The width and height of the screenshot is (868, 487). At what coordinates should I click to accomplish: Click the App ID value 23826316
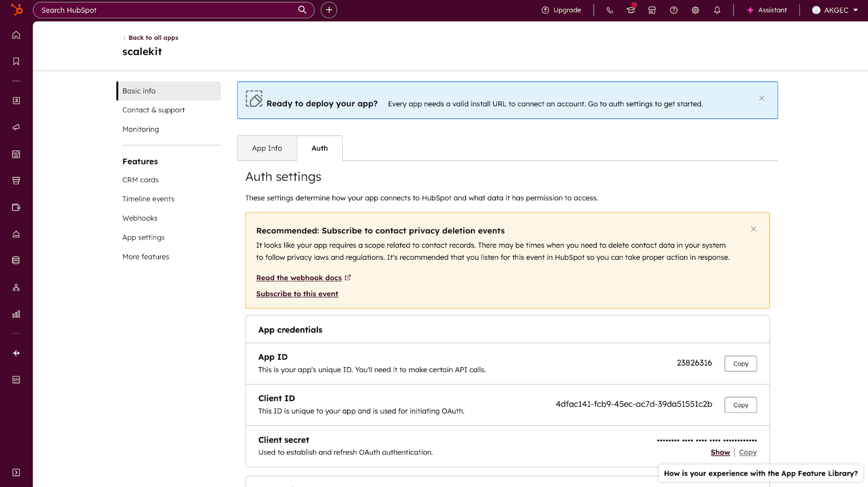(694, 363)
